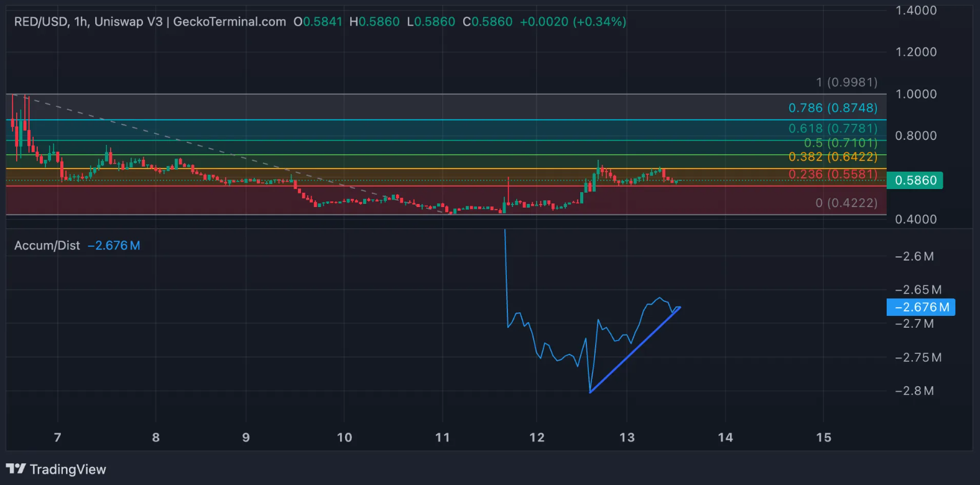Click the high value H0.5860
This screenshot has width=980, height=485.
coord(374,22)
